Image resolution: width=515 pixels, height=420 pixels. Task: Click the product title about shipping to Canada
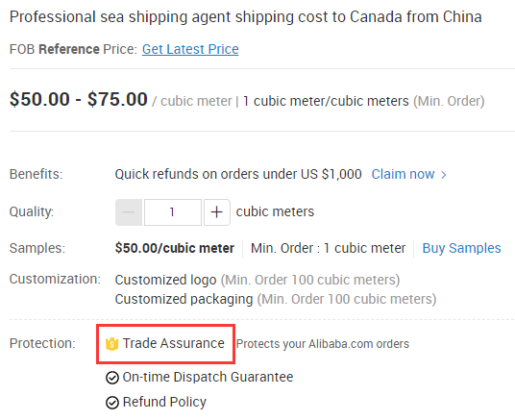(246, 17)
